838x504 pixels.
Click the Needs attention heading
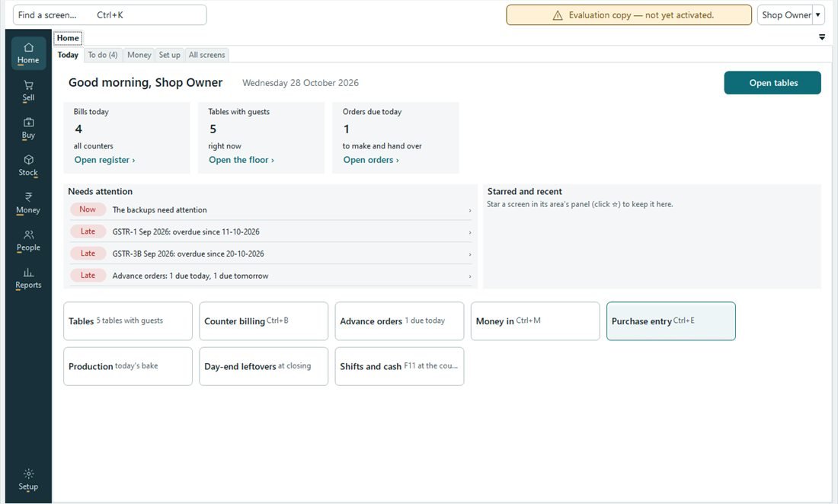(x=100, y=191)
